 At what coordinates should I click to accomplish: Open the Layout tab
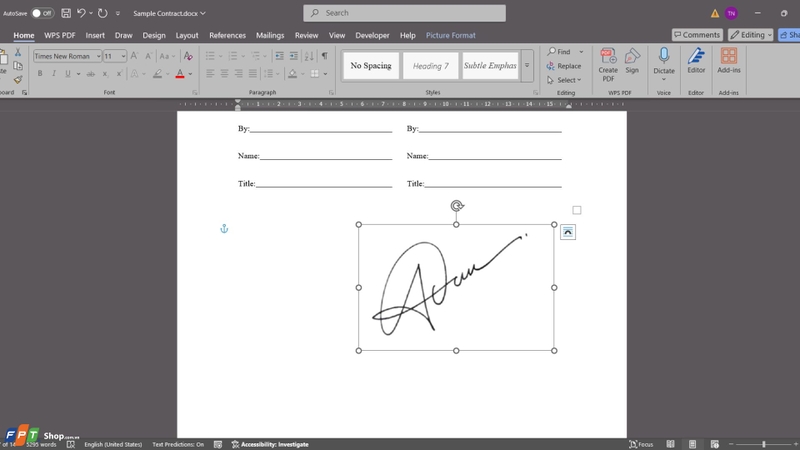[187, 35]
